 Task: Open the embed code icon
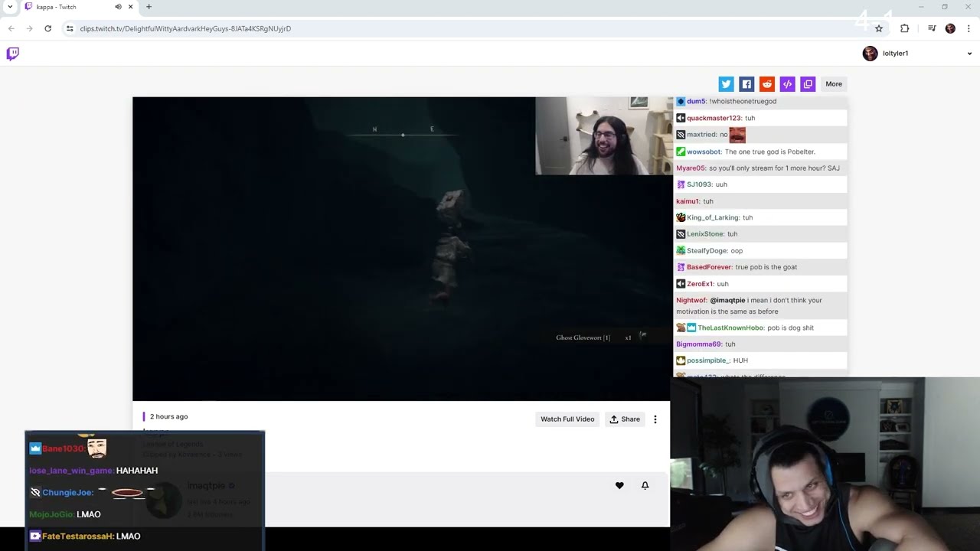787,84
